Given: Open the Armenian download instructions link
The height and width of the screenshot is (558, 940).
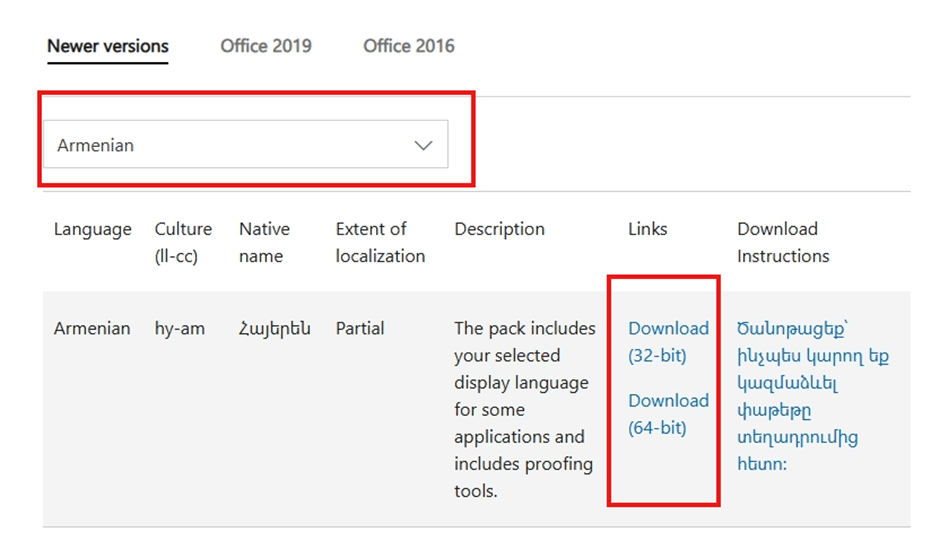Looking at the screenshot, I should point(812,396).
